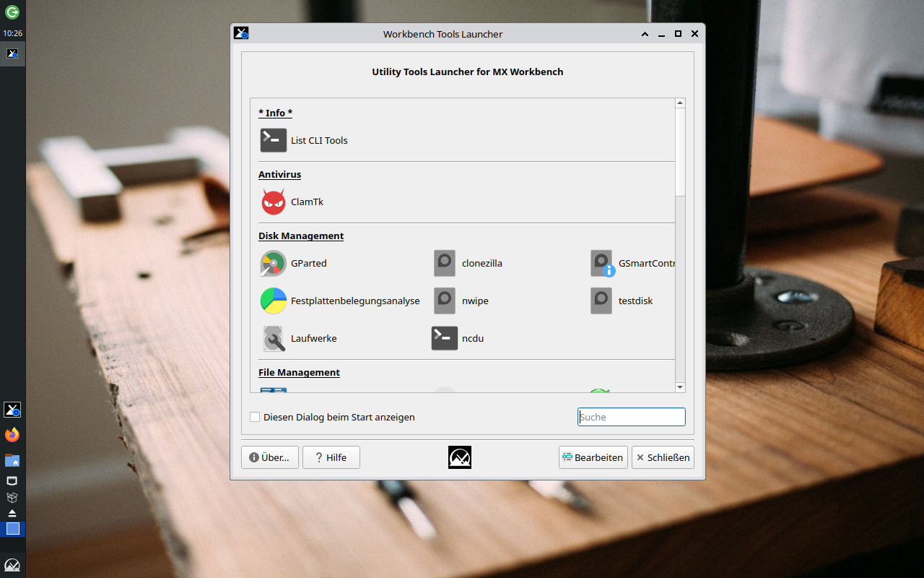Open Firefox from the dock
This screenshot has height=578, width=924.
coord(12,435)
